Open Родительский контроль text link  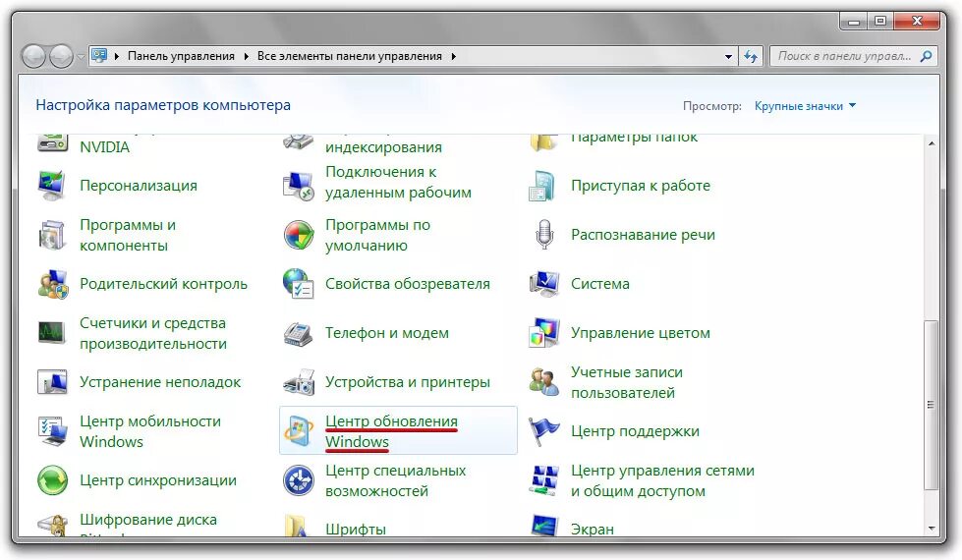coord(163,284)
